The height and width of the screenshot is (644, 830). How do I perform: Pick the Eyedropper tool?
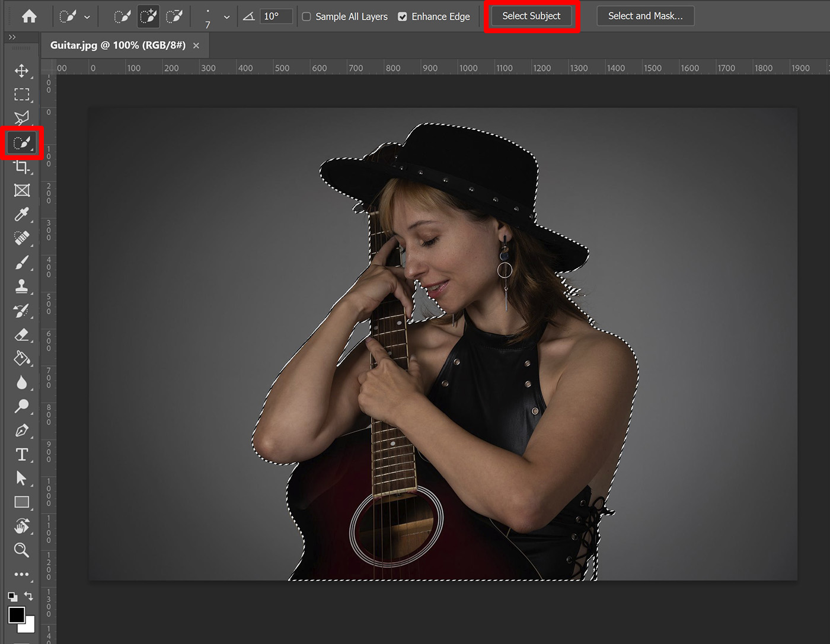coord(21,215)
